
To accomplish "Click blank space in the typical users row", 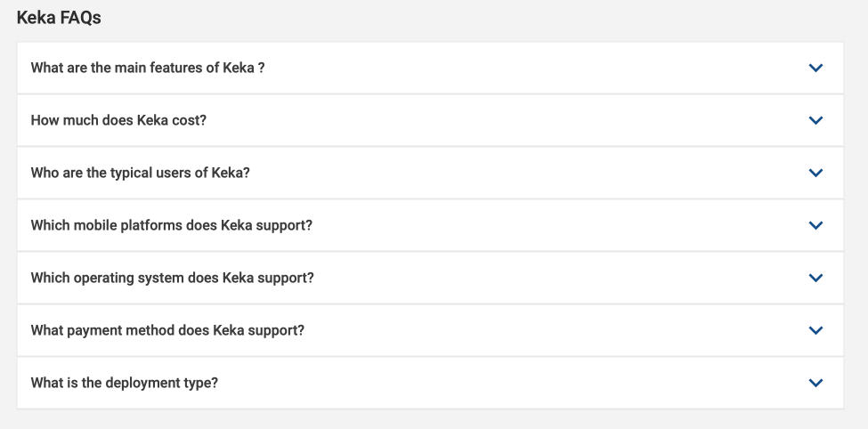I will (516, 173).
